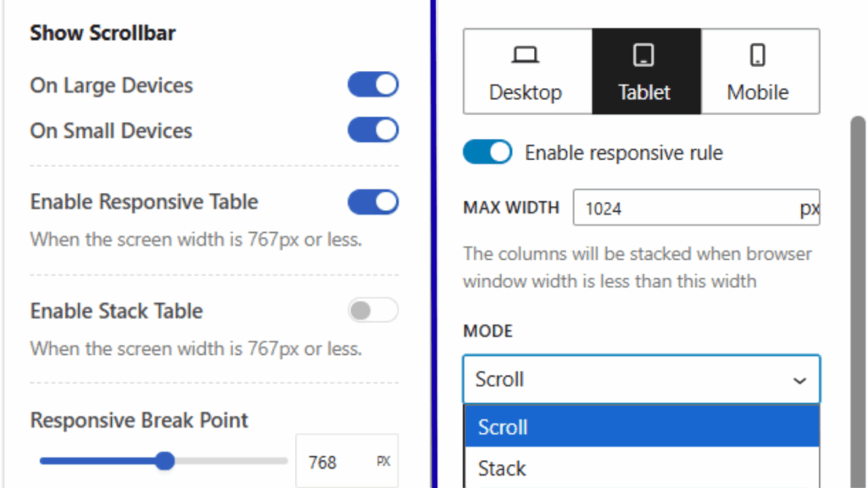Toggle On Large Devices scrollbar switch
The height and width of the screenshot is (488, 868).
373,85
